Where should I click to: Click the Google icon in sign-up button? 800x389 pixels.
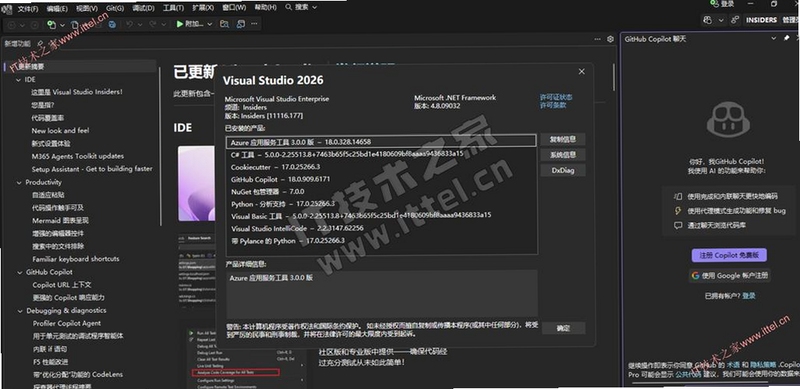695,276
